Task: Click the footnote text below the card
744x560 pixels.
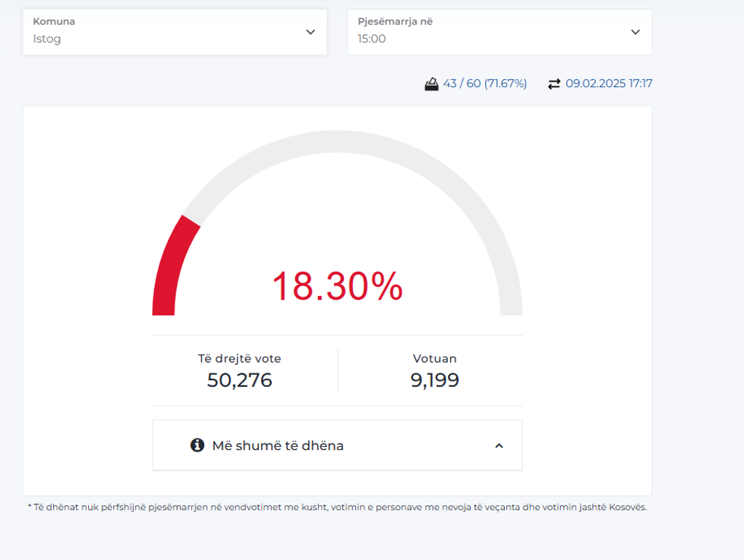Action: pos(337,507)
